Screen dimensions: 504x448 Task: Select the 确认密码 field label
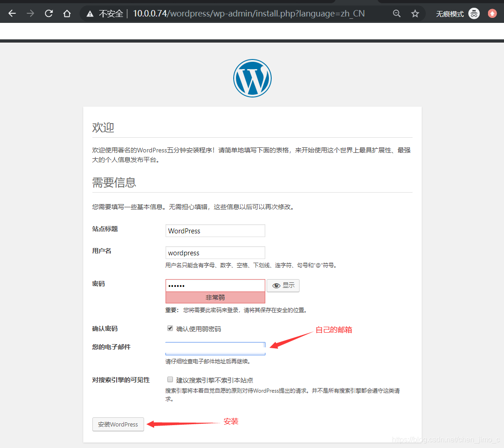[105, 329]
